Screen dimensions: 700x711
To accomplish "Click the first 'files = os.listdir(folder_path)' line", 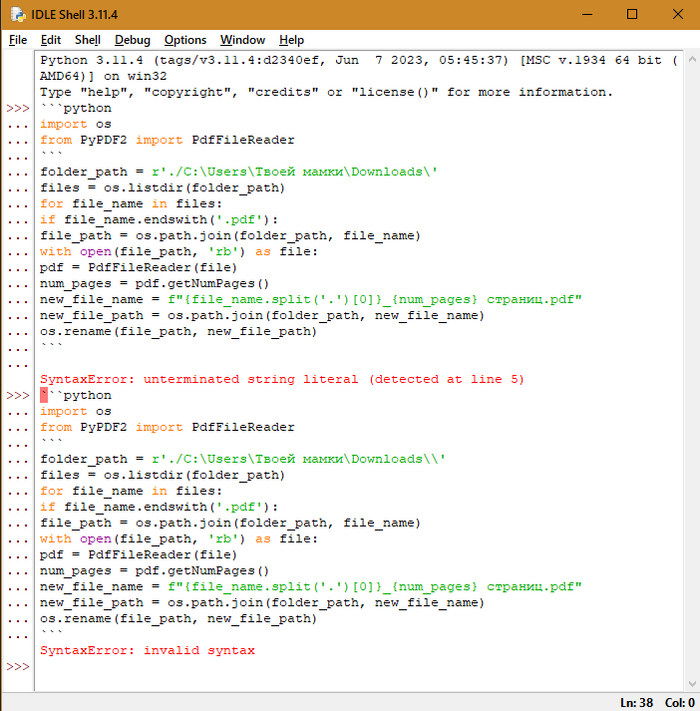I will pos(162,188).
